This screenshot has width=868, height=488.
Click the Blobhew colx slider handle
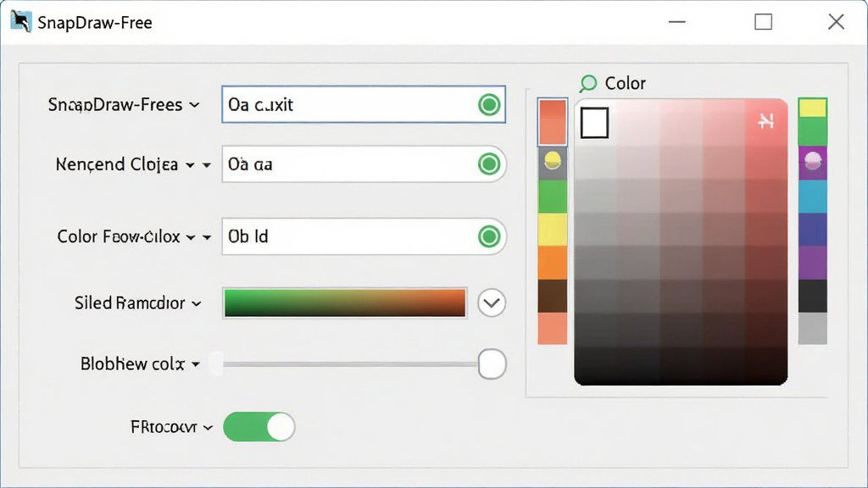[492, 364]
